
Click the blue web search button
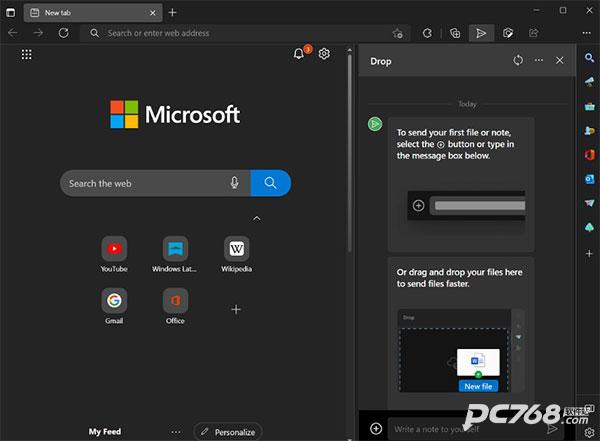click(271, 183)
